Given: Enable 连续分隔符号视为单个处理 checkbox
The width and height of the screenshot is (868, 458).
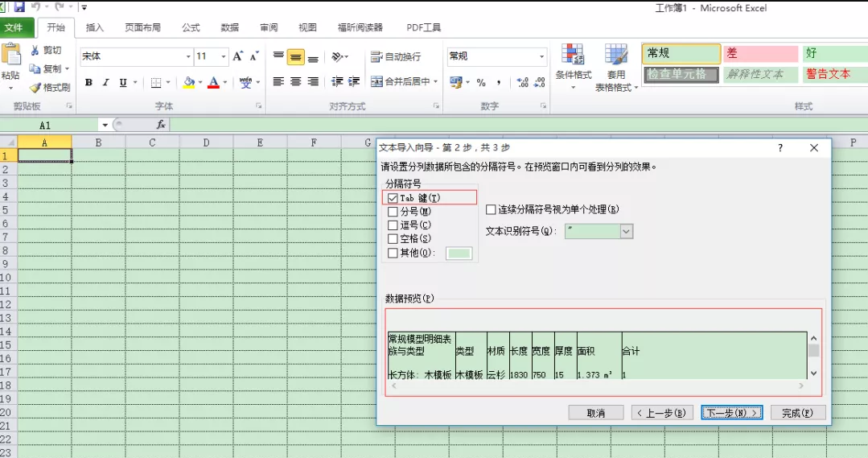Looking at the screenshot, I should pos(491,209).
